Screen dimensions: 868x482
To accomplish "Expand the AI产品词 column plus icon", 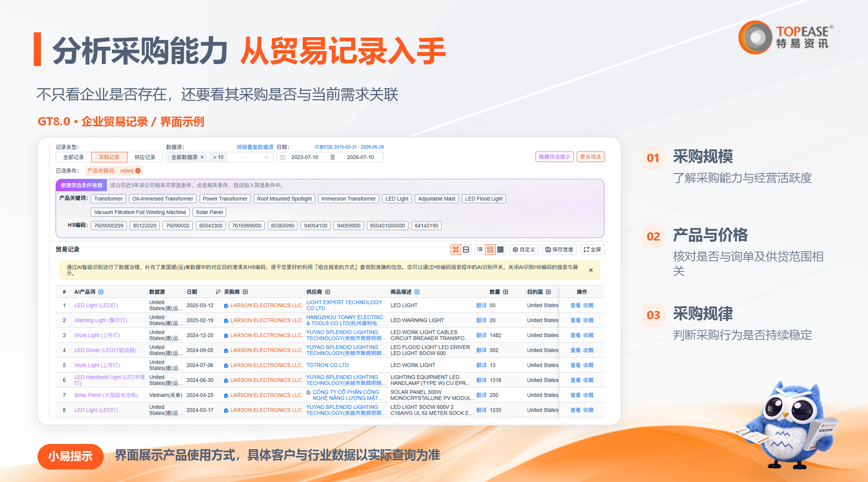I will click(101, 292).
